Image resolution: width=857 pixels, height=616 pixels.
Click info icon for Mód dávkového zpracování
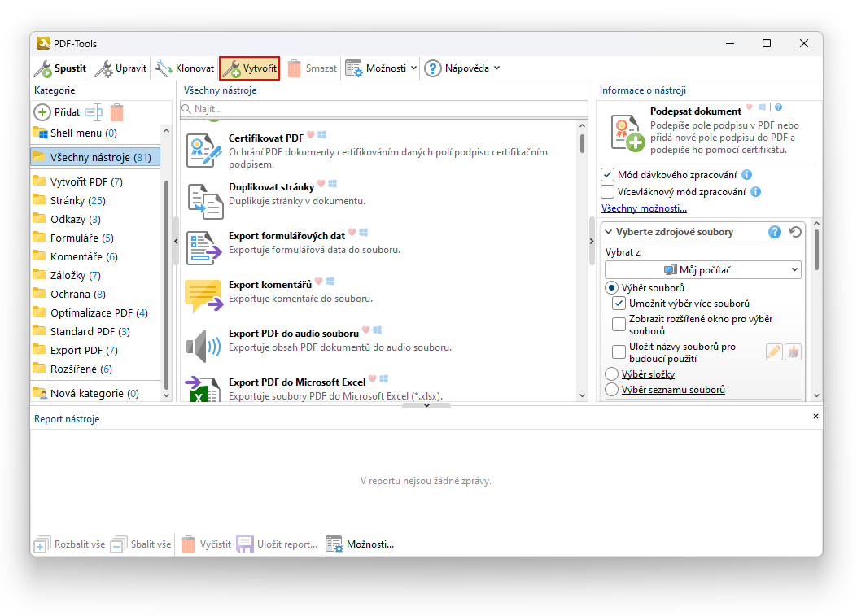pos(746,175)
